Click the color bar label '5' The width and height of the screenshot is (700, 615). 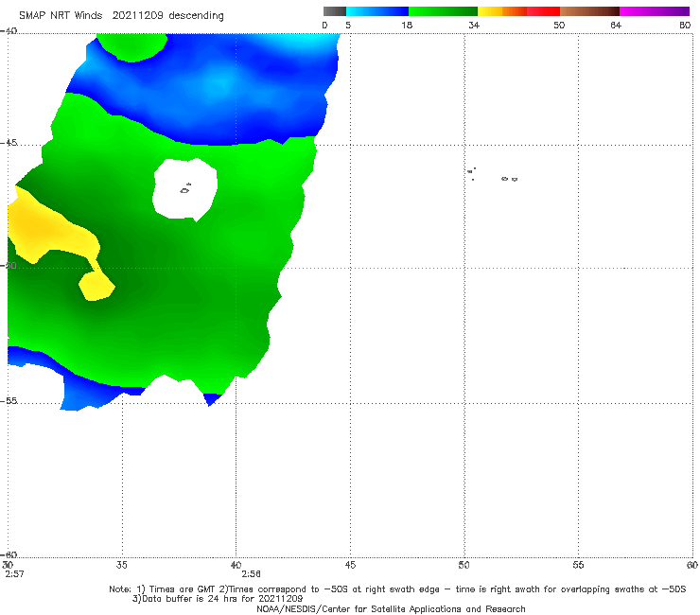tap(348, 25)
